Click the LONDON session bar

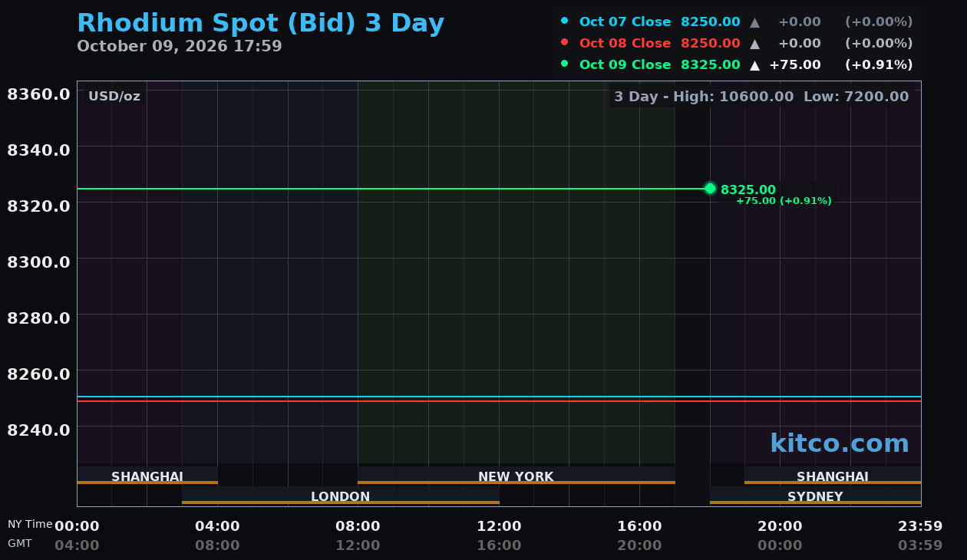pos(341,496)
